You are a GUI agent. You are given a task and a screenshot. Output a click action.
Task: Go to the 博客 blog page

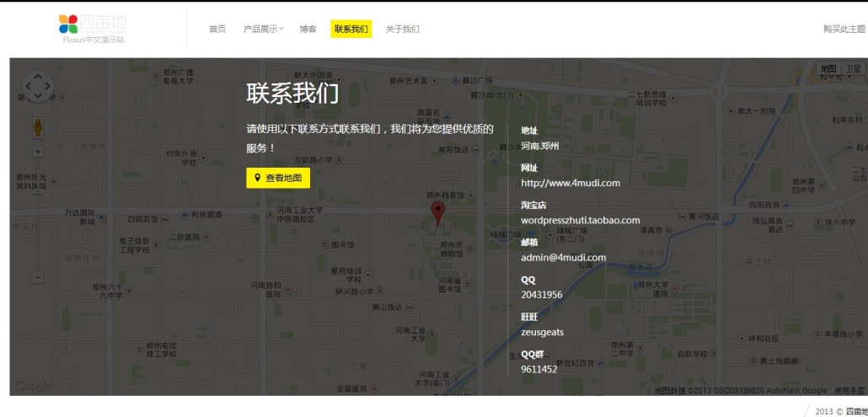(x=308, y=29)
